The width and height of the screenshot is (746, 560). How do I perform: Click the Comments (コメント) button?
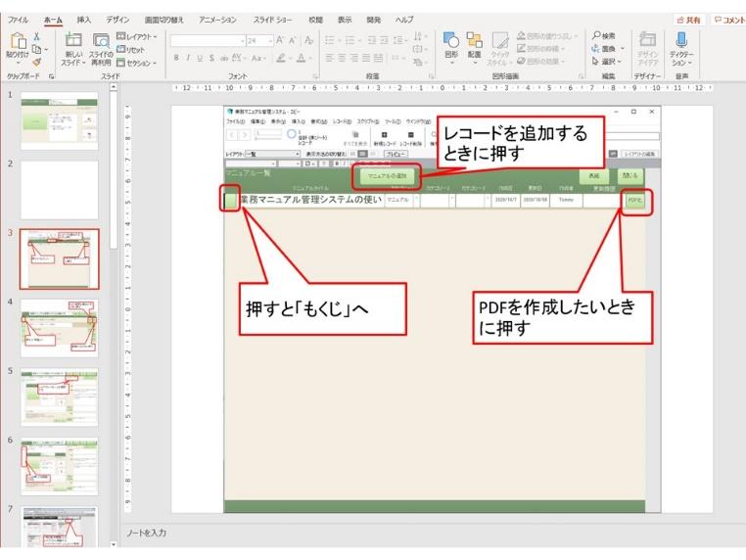tap(729, 20)
